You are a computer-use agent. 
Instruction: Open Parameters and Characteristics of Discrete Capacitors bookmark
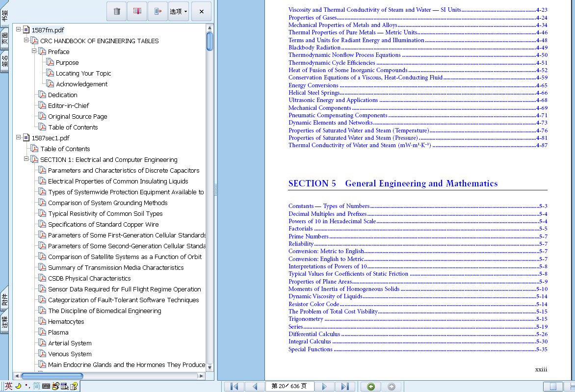[x=124, y=171]
